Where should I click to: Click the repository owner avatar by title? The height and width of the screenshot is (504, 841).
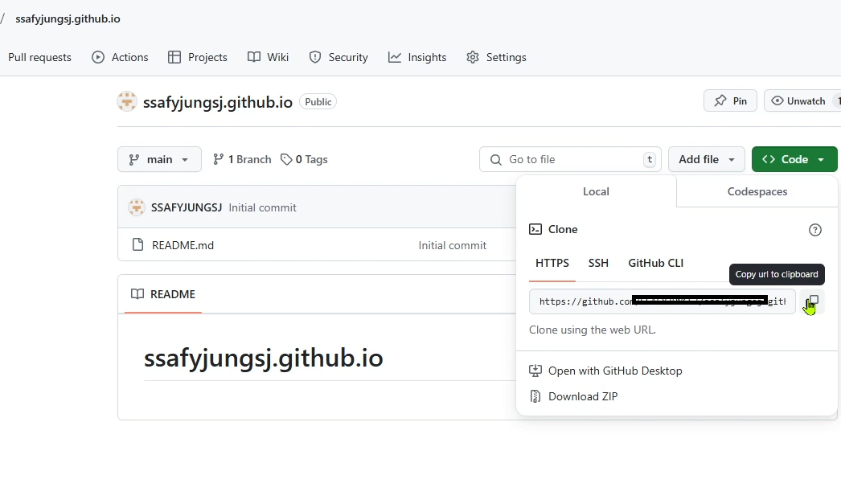[x=127, y=101]
